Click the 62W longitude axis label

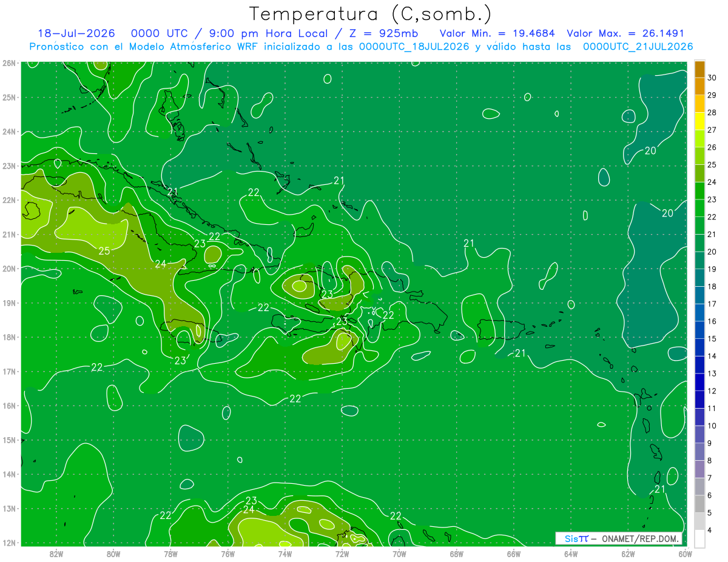628,553
